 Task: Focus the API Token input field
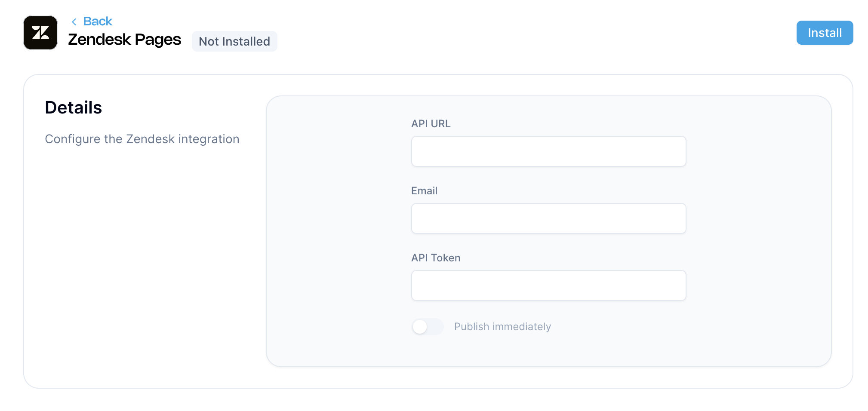tap(548, 285)
